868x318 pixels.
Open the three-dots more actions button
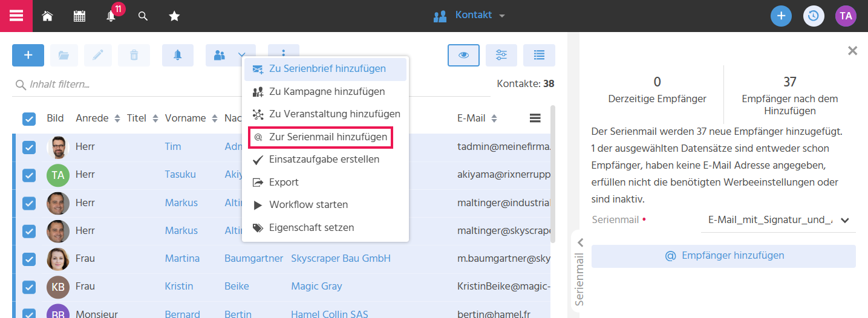(283, 51)
